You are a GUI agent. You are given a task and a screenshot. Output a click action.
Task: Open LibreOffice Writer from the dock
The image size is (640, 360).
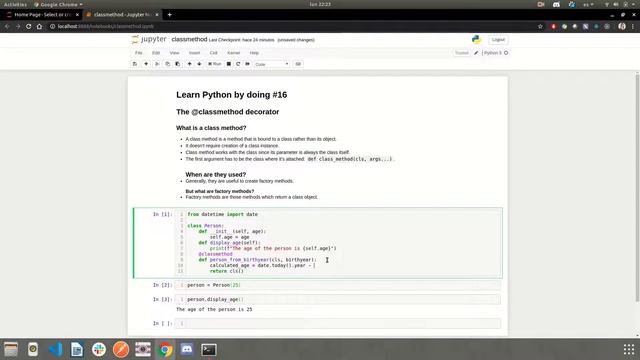click(x=77, y=349)
